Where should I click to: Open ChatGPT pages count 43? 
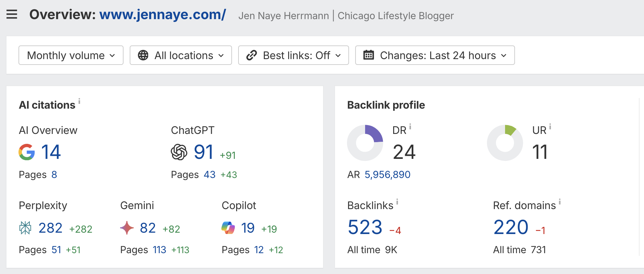(x=209, y=175)
